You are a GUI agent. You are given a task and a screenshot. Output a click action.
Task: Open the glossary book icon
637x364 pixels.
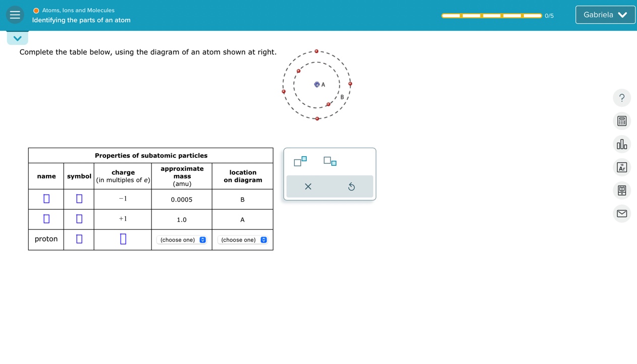click(622, 190)
